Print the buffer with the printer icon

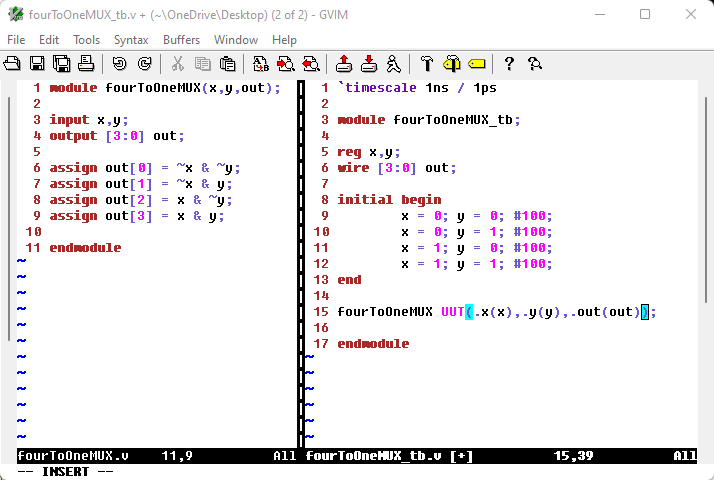point(86,64)
